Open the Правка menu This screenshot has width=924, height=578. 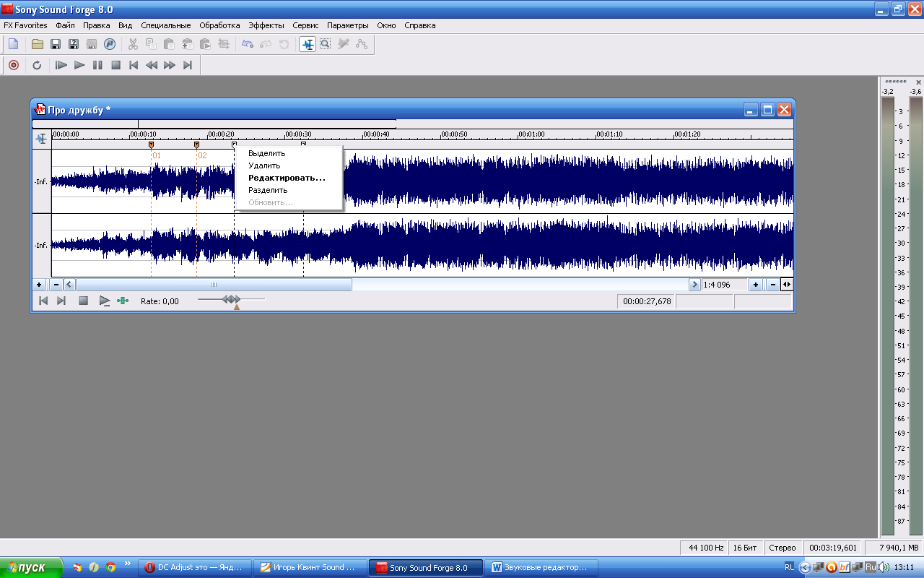click(97, 25)
